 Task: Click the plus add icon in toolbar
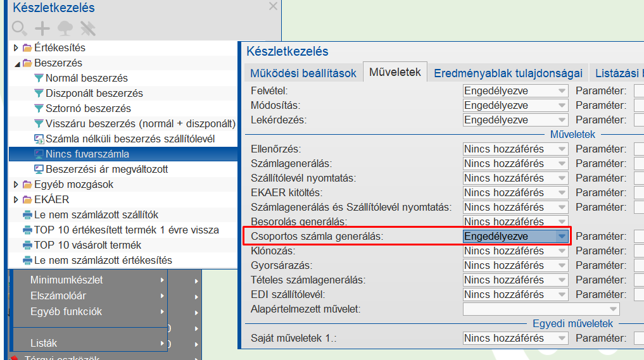(x=42, y=28)
